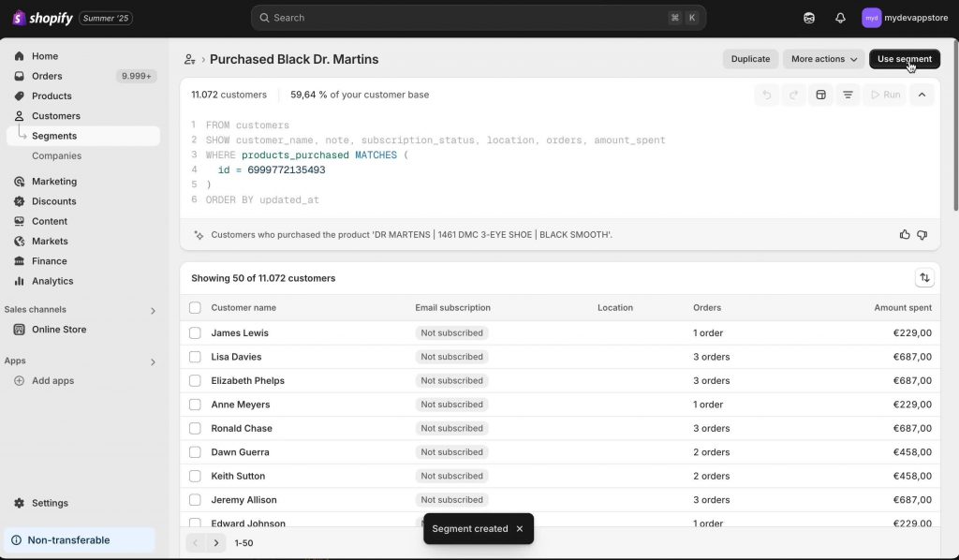Open Analytics in the sidebar
The height and width of the screenshot is (560, 959).
tap(52, 281)
